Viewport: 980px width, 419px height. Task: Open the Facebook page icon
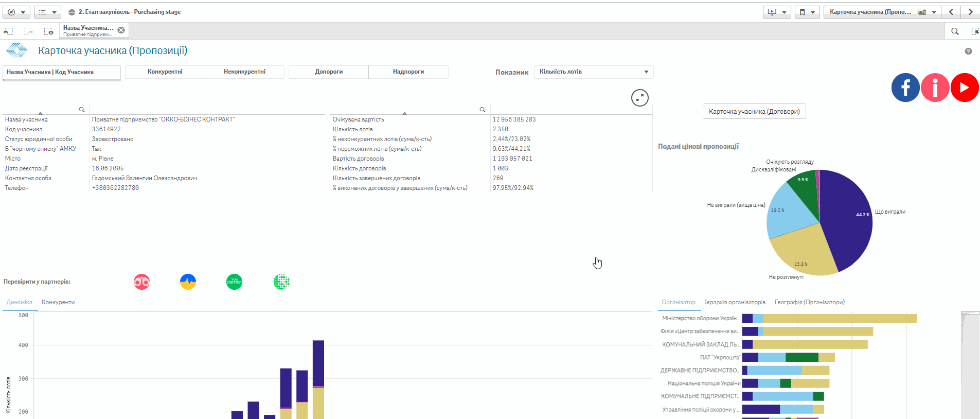click(x=905, y=88)
